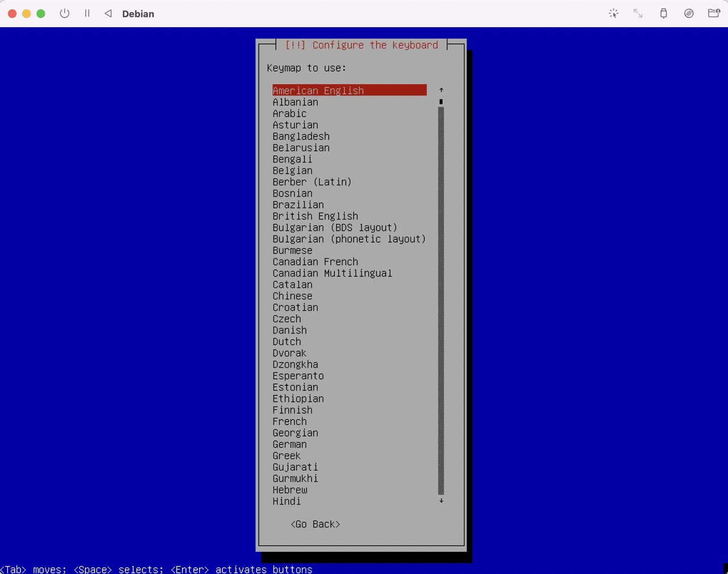Select the Belarusian keymap
This screenshot has height=574, width=728.
pos(301,148)
